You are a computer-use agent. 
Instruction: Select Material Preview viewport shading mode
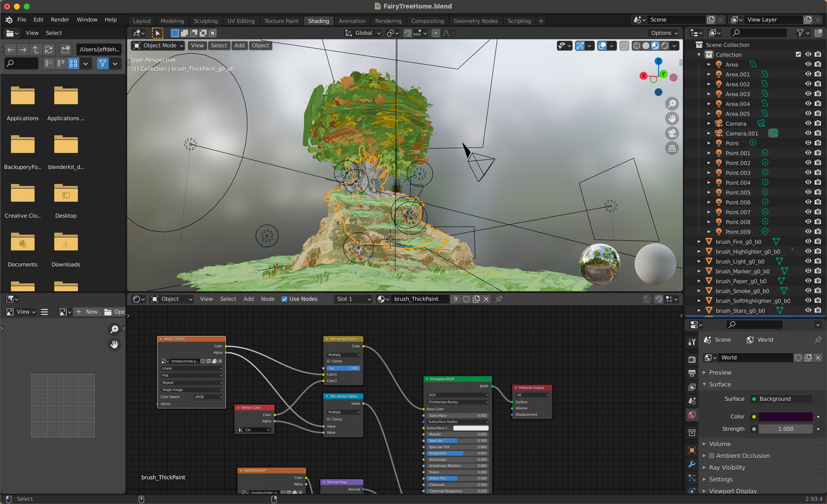pyautogui.click(x=655, y=46)
